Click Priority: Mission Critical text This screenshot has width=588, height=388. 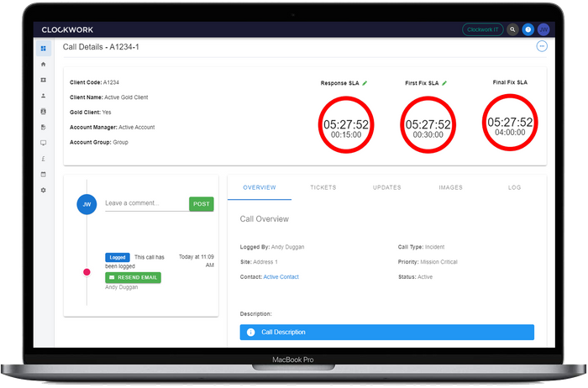click(x=428, y=262)
